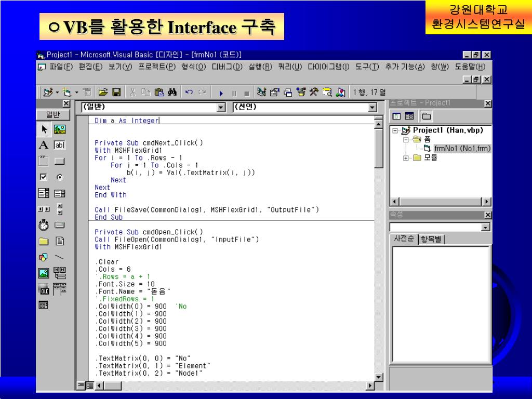Show the Toolbox using hammer-and-wrench icon
Image resolution: width=532 pixels, height=399 pixels.
pyautogui.click(x=314, y=92)
